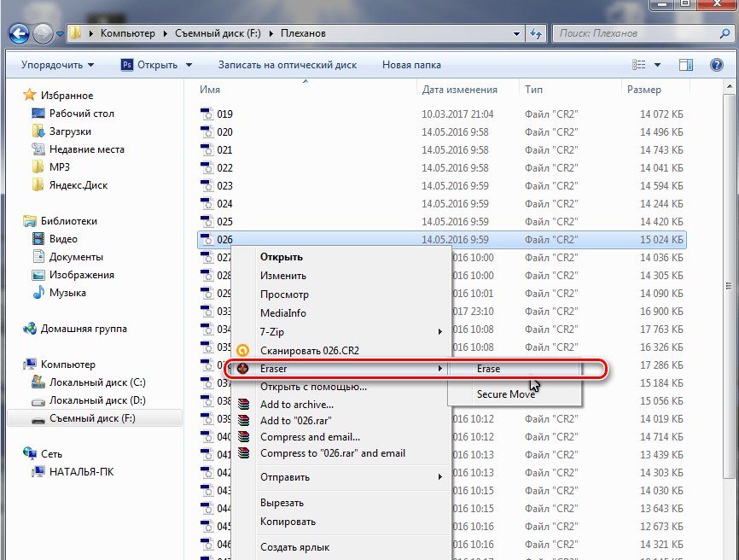Choose Erase from Eraser submenu
Image resolution: width=739 pixels, height=560 pixels.
[x=489, y=369]
